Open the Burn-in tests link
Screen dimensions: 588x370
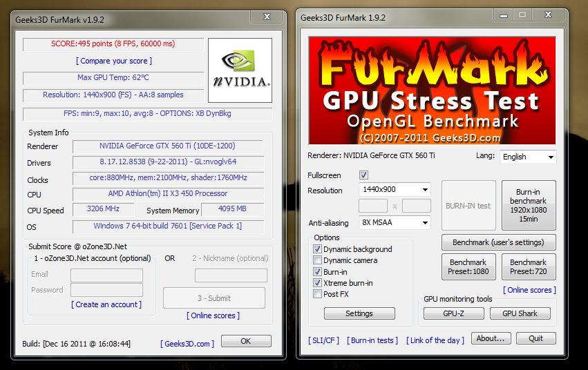point(372,340)
